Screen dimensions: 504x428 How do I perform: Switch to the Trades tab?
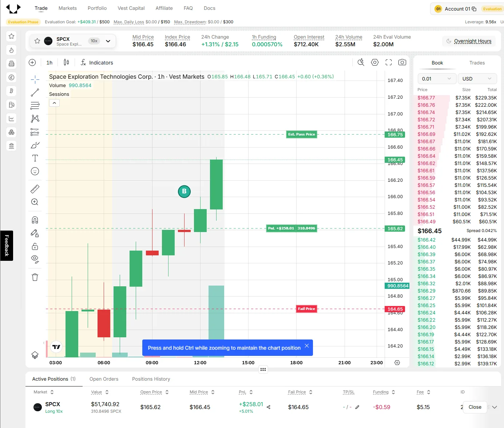point(477,63)
